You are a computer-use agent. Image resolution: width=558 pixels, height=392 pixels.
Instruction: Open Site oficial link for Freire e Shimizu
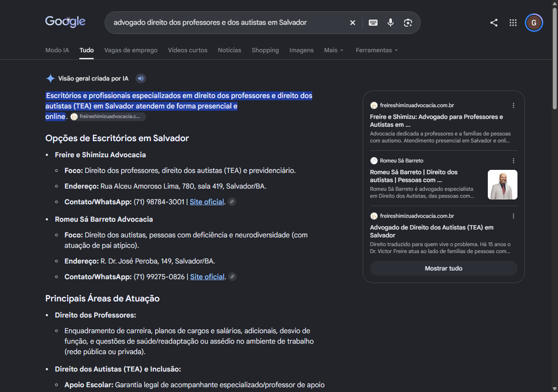207,202
